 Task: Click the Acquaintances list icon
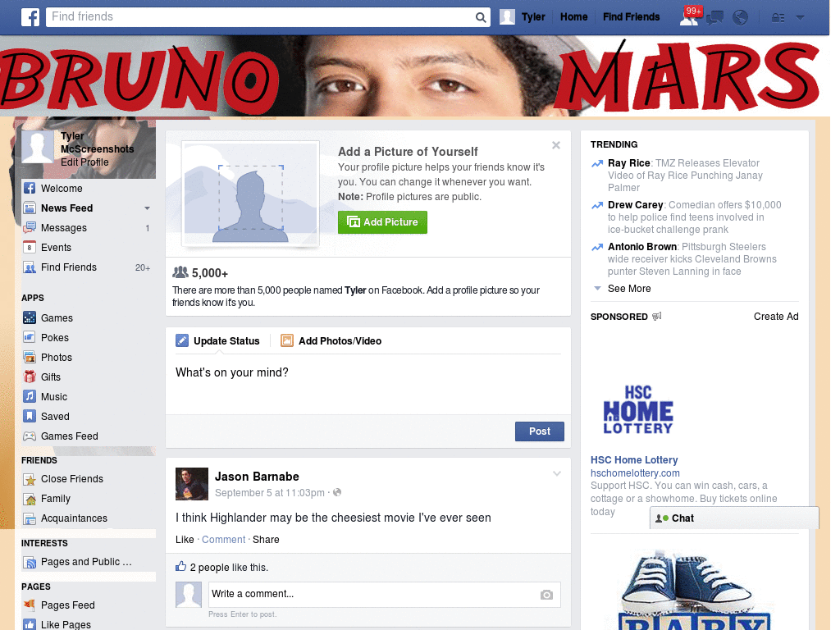coord(30,518)
